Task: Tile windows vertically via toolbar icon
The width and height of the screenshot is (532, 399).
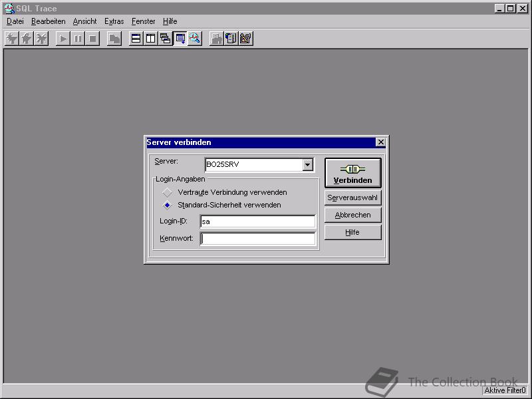Action: click(151, 39)
